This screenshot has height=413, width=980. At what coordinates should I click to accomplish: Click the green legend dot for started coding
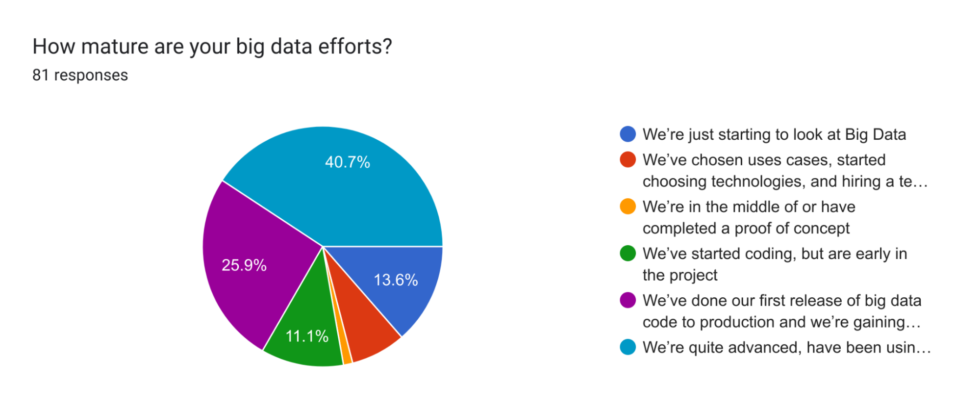628,254
